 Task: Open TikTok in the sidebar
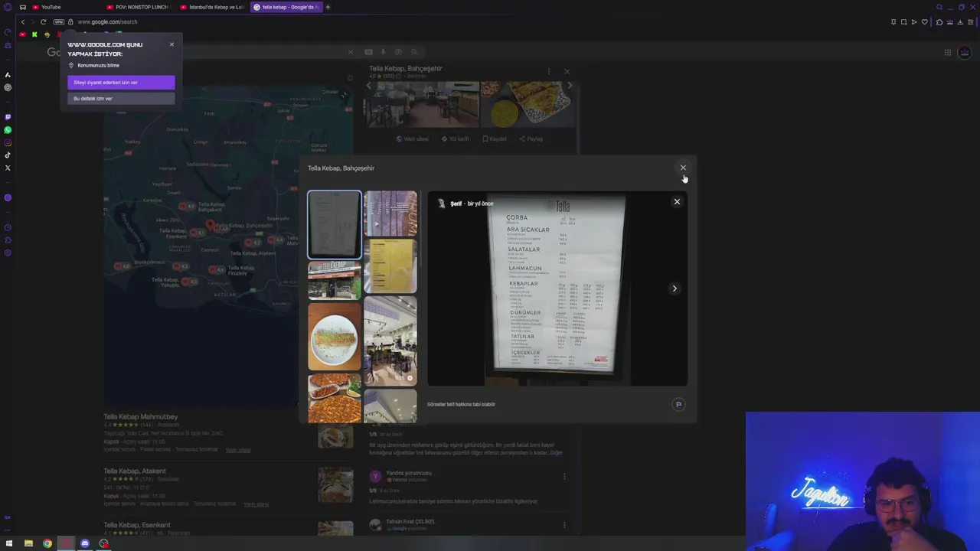tap(8, 155)
